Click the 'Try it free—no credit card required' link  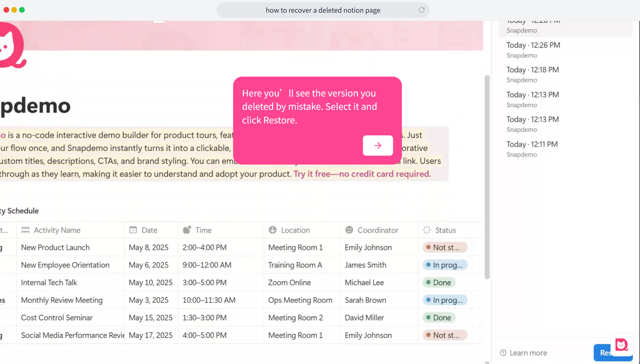coord(362,174)
